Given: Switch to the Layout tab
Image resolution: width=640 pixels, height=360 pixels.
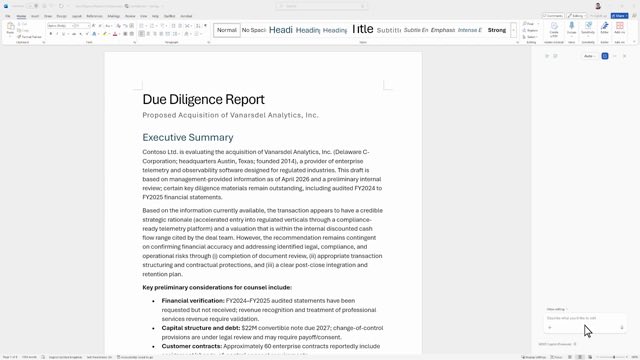Looking at the screenshot, I should click(77, 16).
